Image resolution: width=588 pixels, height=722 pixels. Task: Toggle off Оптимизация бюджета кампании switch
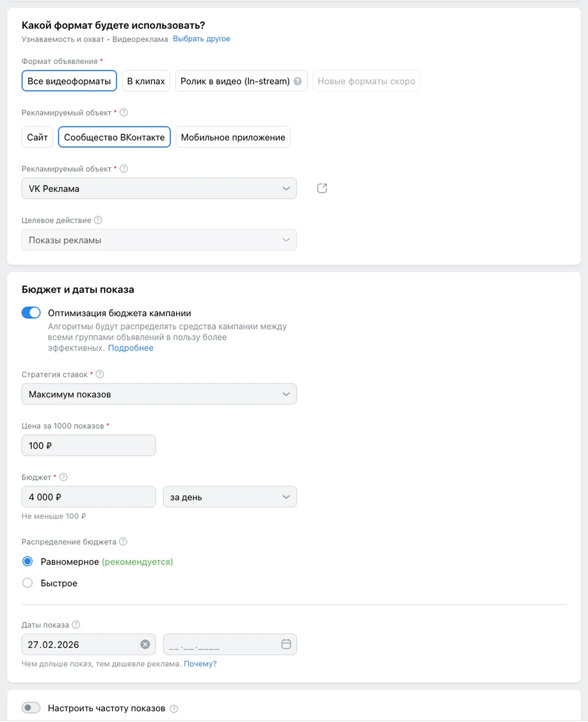pyautogui.click(x=31, y=313)
